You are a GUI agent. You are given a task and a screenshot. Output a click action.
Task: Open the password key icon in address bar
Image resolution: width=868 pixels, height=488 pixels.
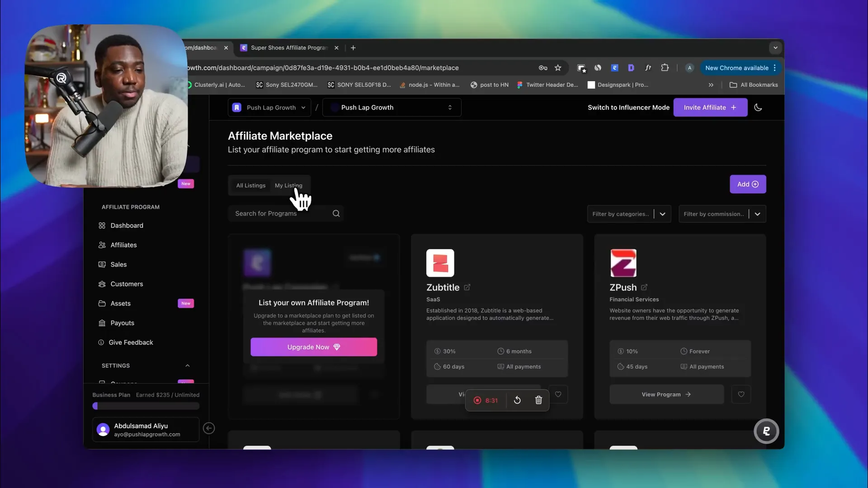point(542,68)
